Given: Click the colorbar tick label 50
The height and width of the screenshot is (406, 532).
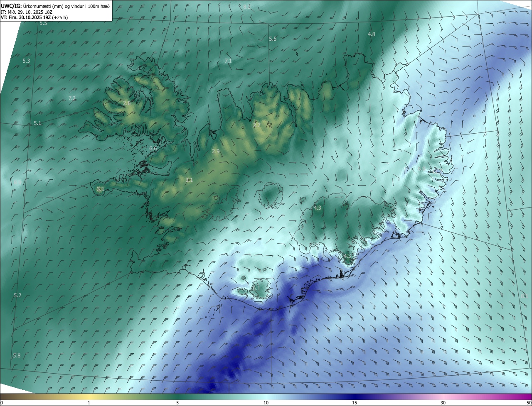Looking at the screenshot, I should 529,403.
